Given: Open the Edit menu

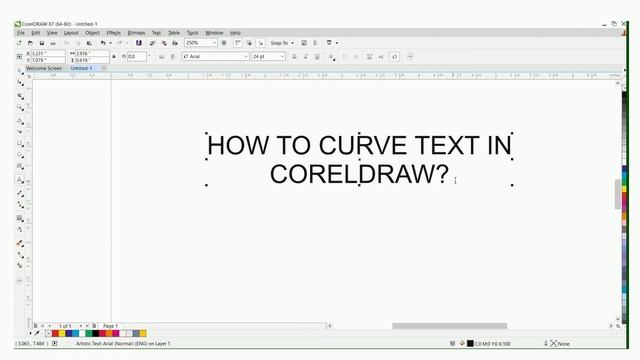Looking at the screenshot, I should coord(36,33).
